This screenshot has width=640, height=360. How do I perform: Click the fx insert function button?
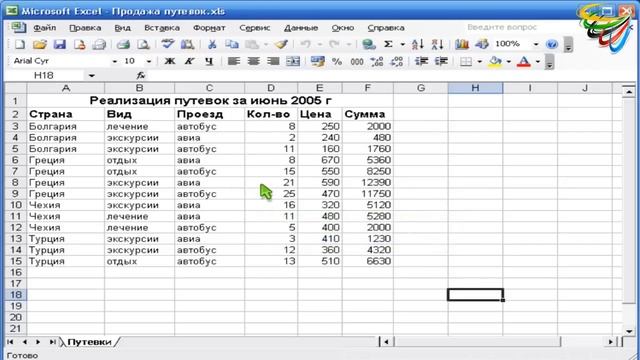tap(140, 76)
